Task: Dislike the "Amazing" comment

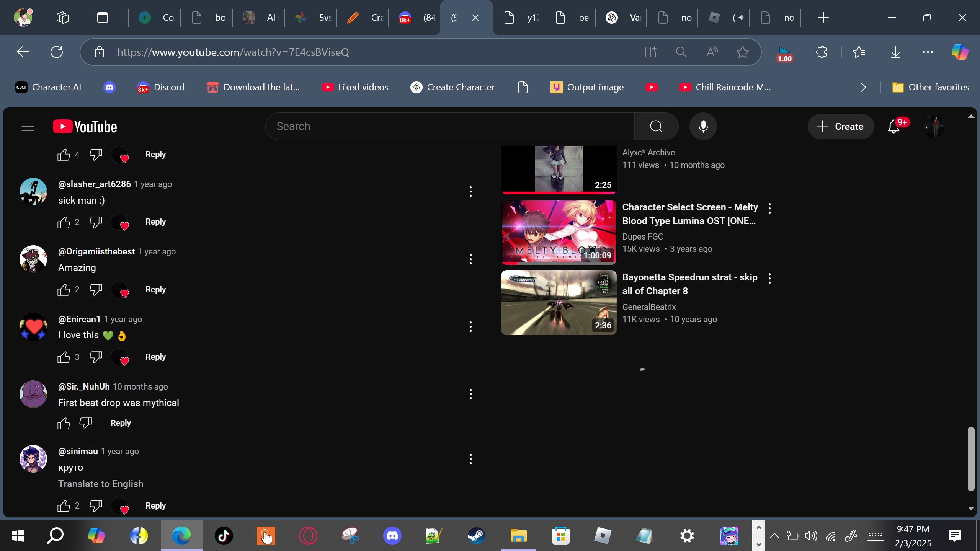Action: 96,290
